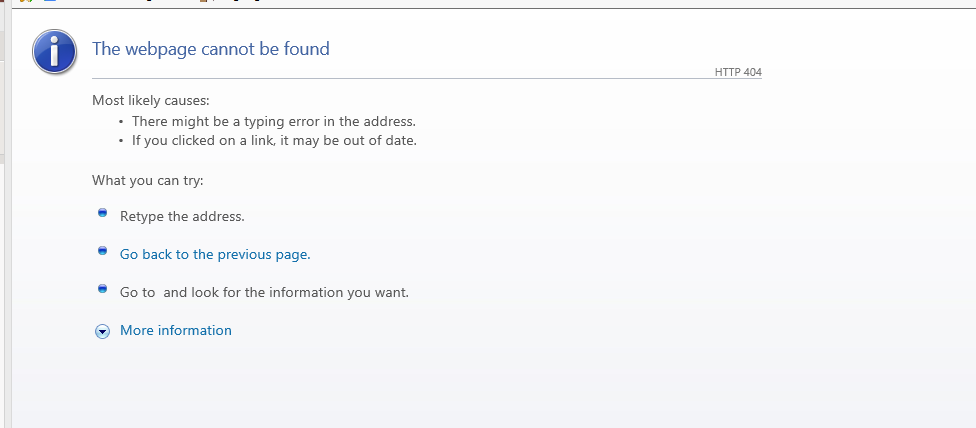976x428 pixels.
Task: Open the "More information" link
Action: (176, 330)
